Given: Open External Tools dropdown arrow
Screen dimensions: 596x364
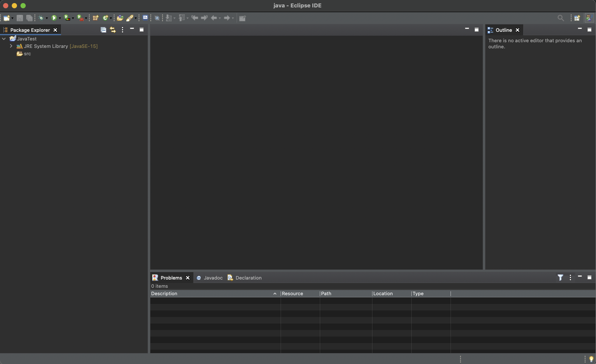Looking at the screenshot, I should click(86, 18).
